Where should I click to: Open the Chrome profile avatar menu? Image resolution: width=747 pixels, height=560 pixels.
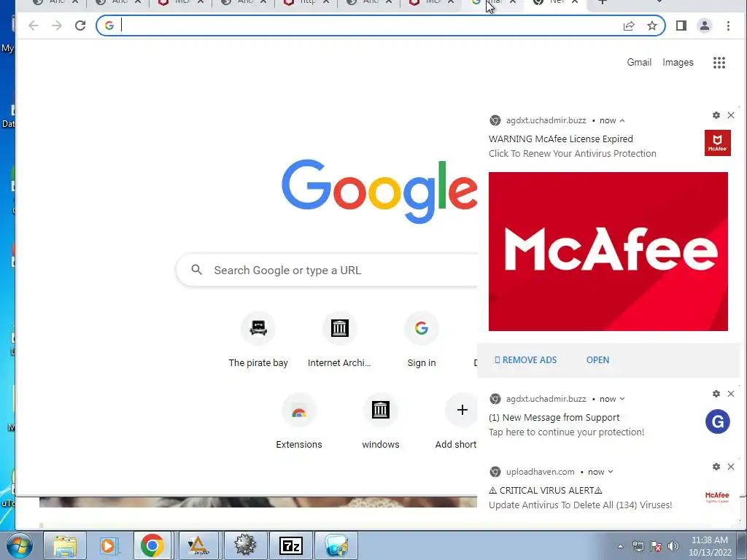(x=705, y=26)
